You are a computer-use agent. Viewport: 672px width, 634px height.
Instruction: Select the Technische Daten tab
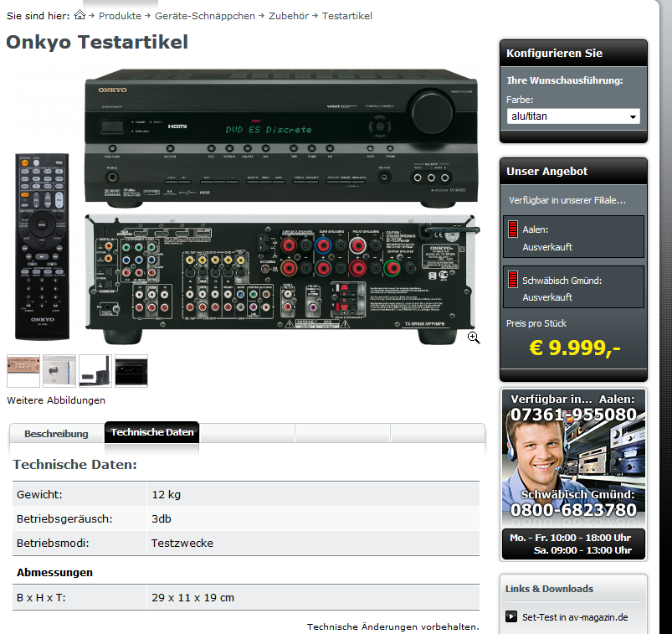click(x=151, y=433)
